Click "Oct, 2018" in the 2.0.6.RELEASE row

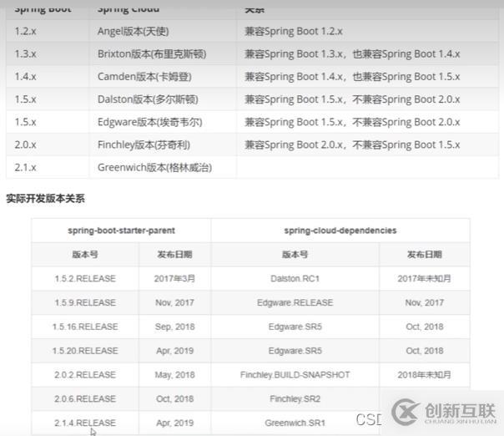tap(174, 399)
